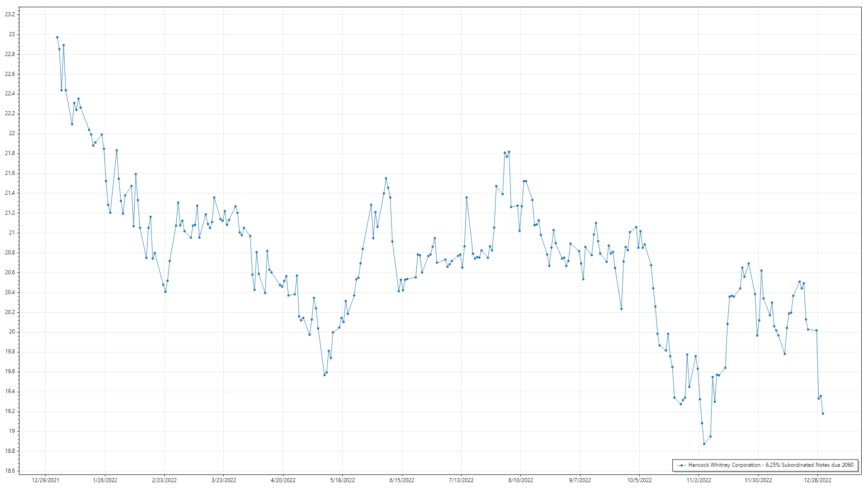Viewport: 868px width, 488px height.
Task: Select the 10/5/2022 x-axis date label
Action: pyautogui.click(x=639, y=480)
